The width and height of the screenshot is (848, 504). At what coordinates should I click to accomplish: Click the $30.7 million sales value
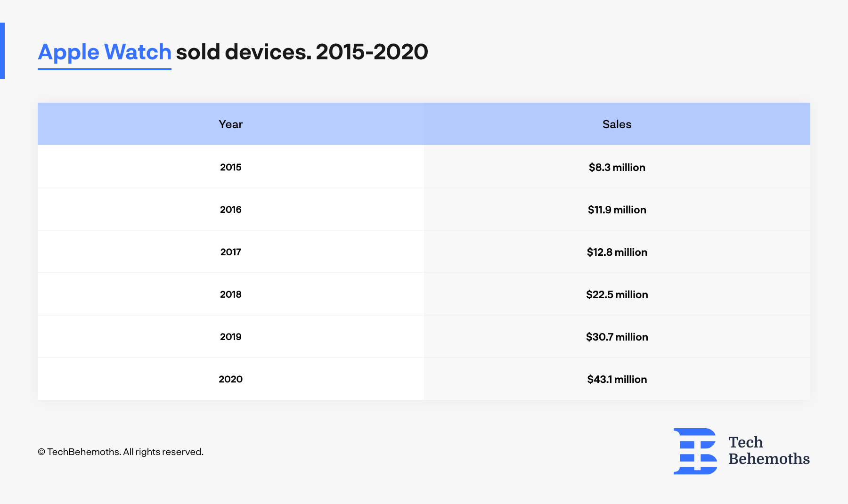617,337
